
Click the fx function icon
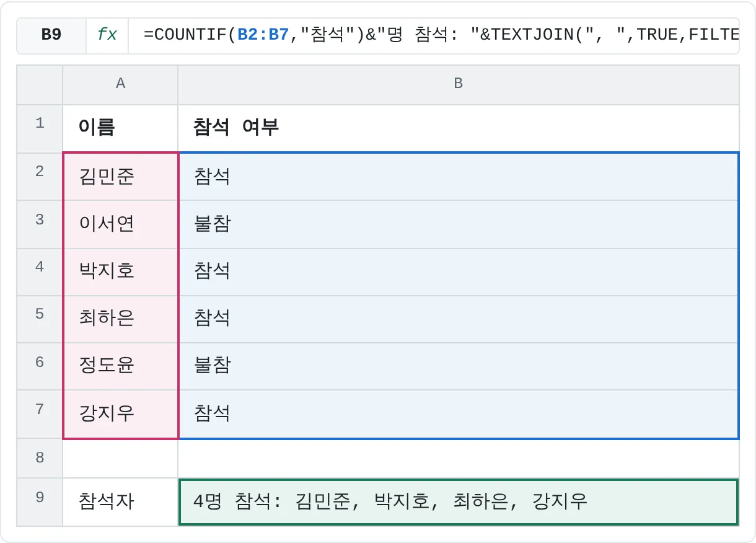pos(107,35)
